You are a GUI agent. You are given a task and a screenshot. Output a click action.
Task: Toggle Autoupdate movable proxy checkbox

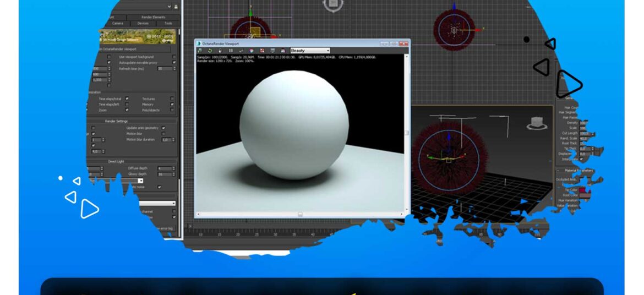click(x=174, y=62)
